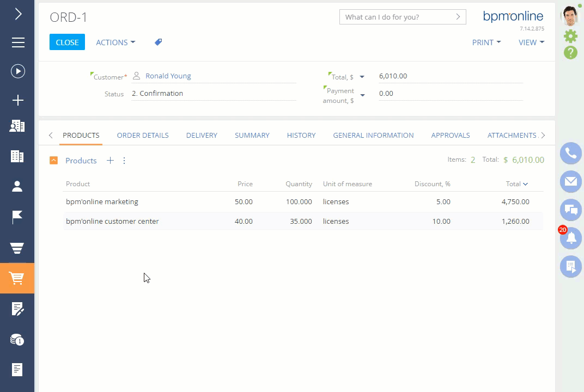This screenshot has width=584, height=392.
Task: Open the green help question mark
Action: 570,52
